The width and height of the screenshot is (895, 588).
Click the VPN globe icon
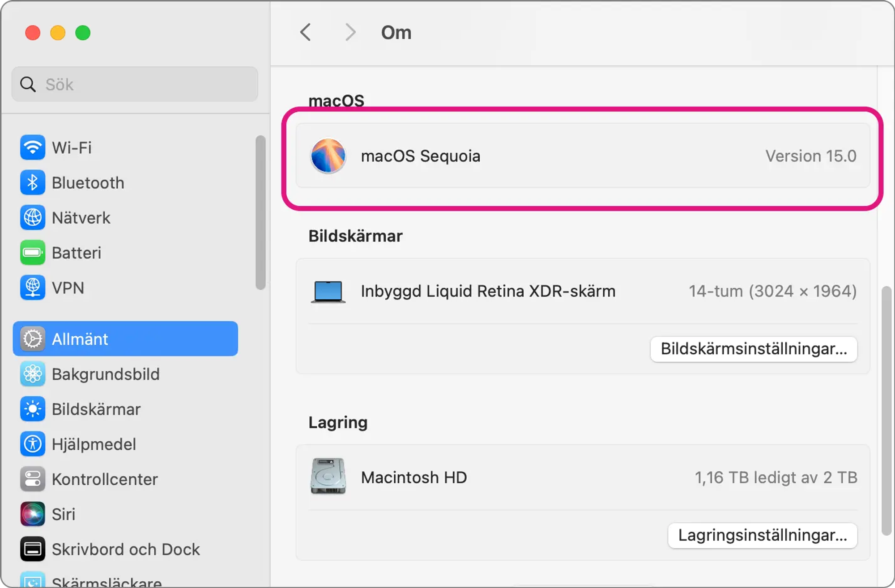(33, 288)
